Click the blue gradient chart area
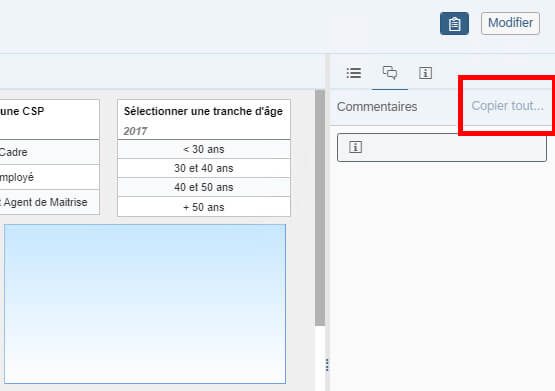 pos(145,304)
